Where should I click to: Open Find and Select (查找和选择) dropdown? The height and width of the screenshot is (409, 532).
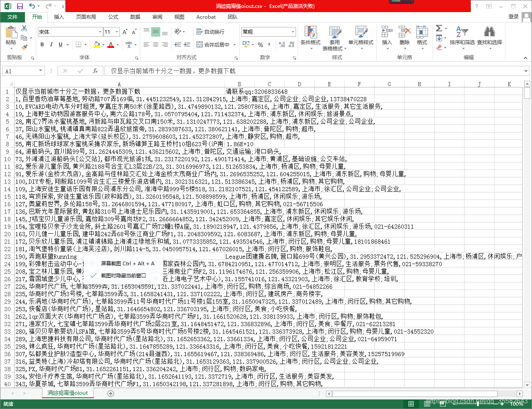click(x=490, y=38)
